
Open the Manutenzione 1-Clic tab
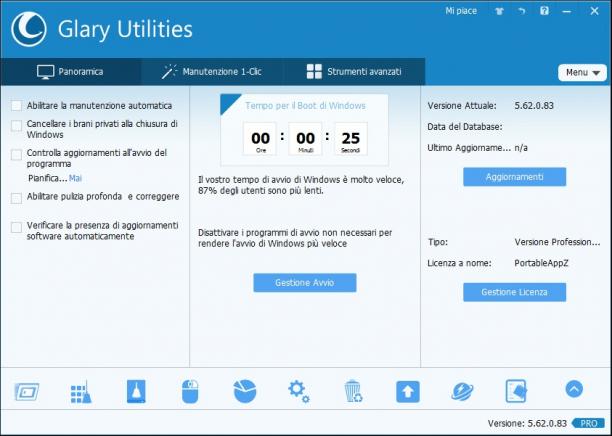(212, 72)
